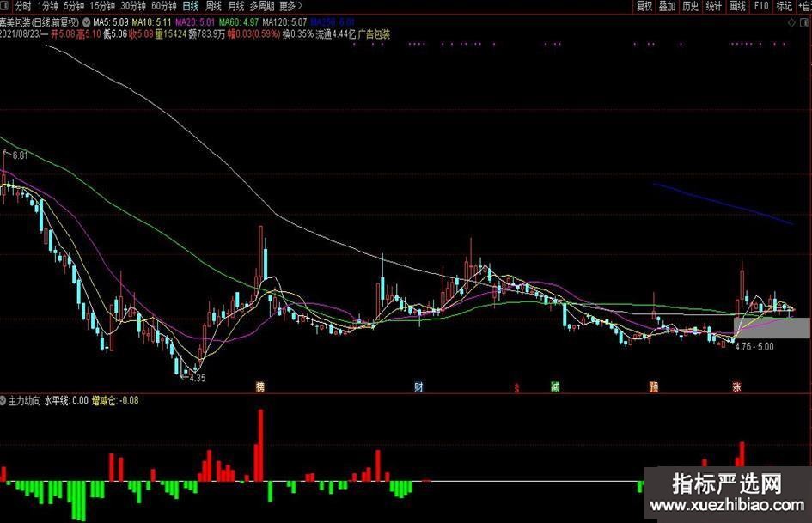Activate the 画线 drawing tool
The height and width of the screenshot is (523, 812).
pos(737,6)
